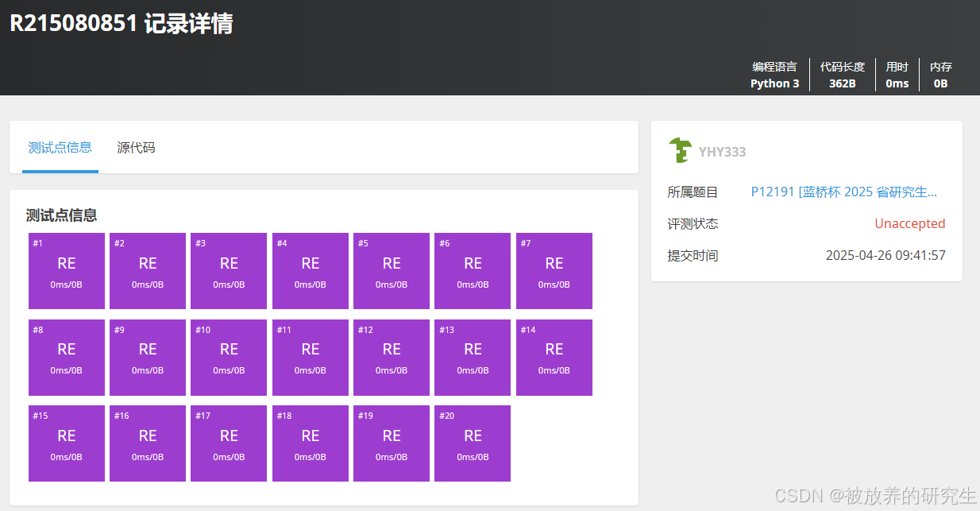Click the 编程语言 label
The image size is (980, 511).
click(x=775, y=67)
